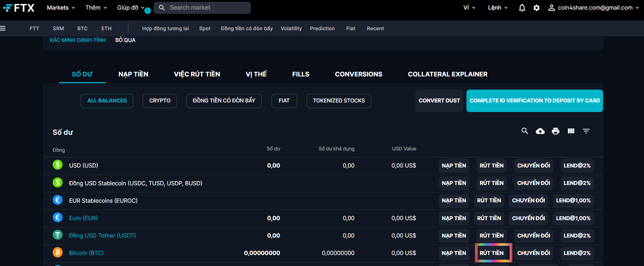Screen dimensions: 644x266
Task: Open the Lệnh dropdown menu
Action: coord(498,7)
